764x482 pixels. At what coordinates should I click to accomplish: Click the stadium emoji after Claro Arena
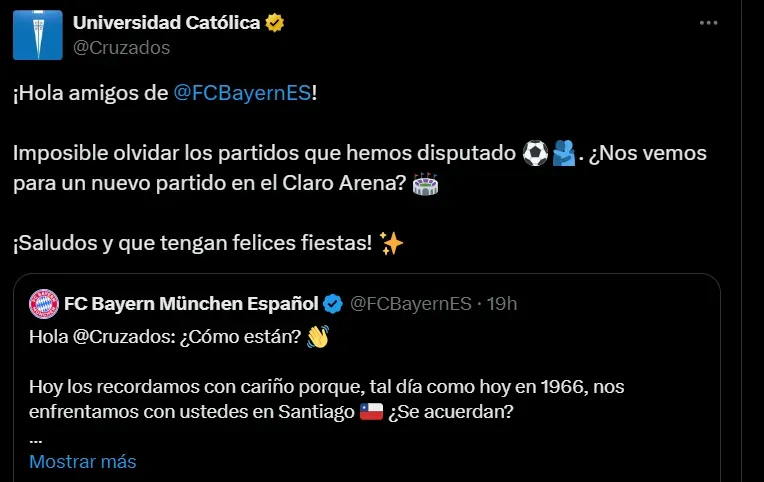[425, 184]
